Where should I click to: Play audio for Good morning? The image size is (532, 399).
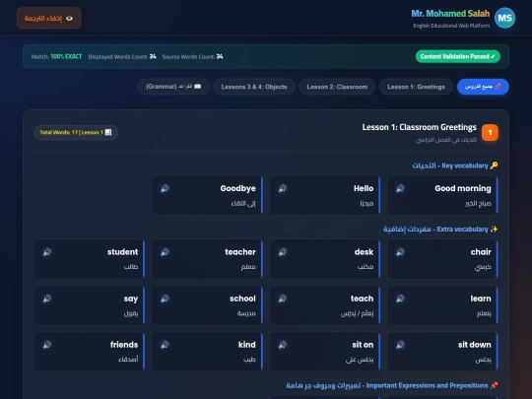[400, 188]
